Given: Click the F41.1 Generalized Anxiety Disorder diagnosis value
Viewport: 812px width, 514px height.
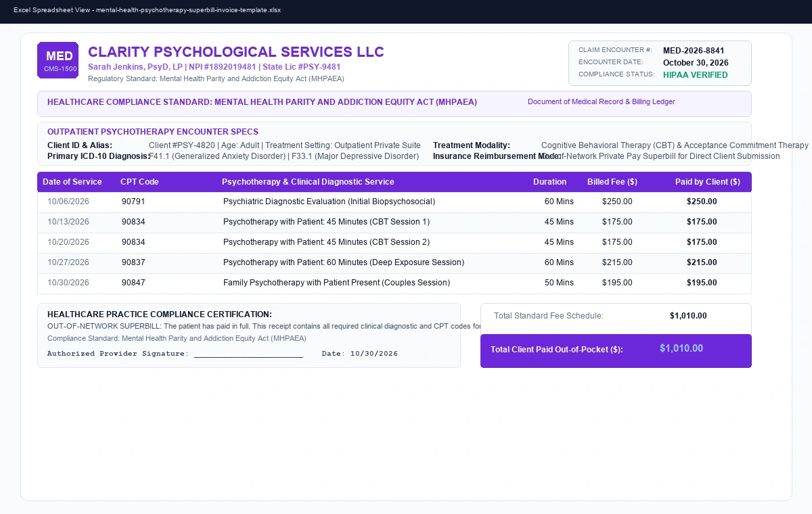Looking at the screenshot, I should 284,156.
